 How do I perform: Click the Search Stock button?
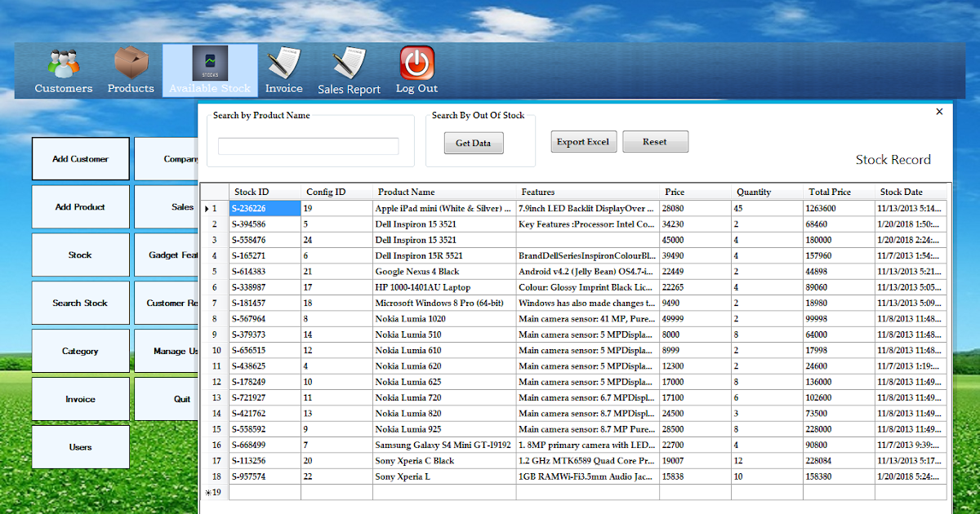(x=80, y=304)
